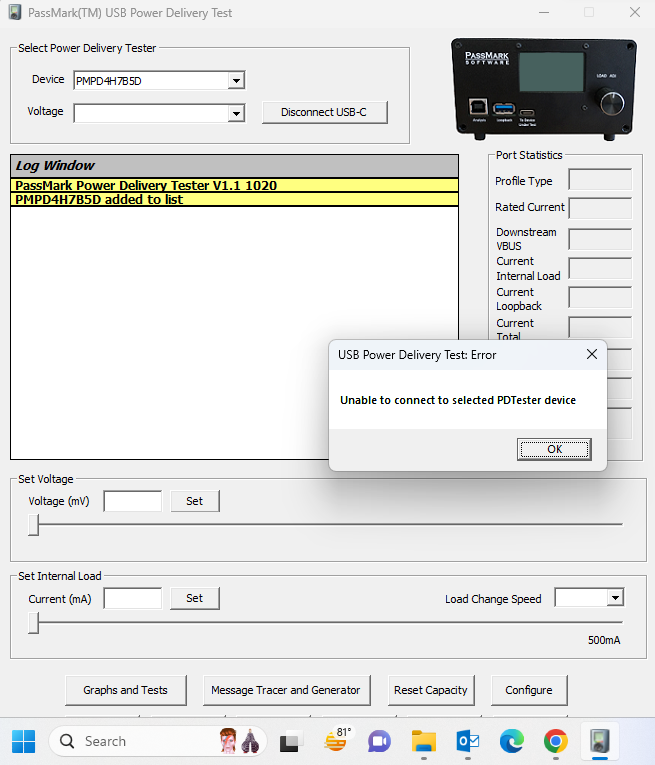
Task: Close the USB Power Delivery Test error dialog
Action: (x=592, y=354)
